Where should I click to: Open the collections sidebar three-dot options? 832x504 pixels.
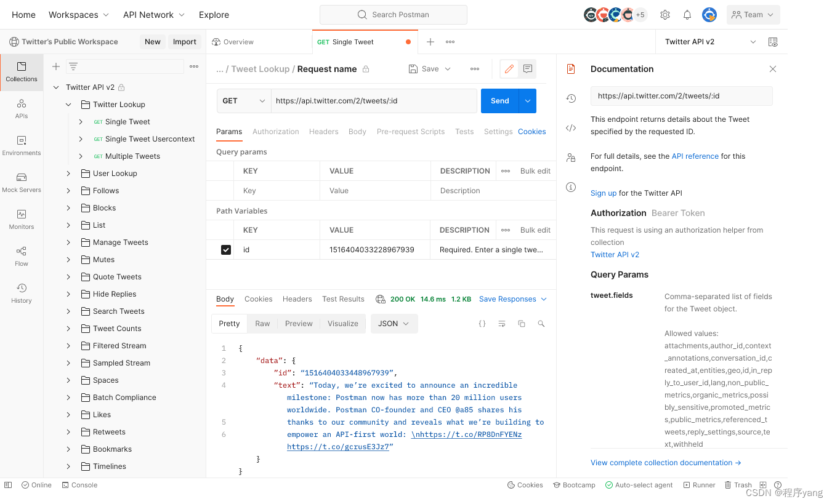(194, 66)
